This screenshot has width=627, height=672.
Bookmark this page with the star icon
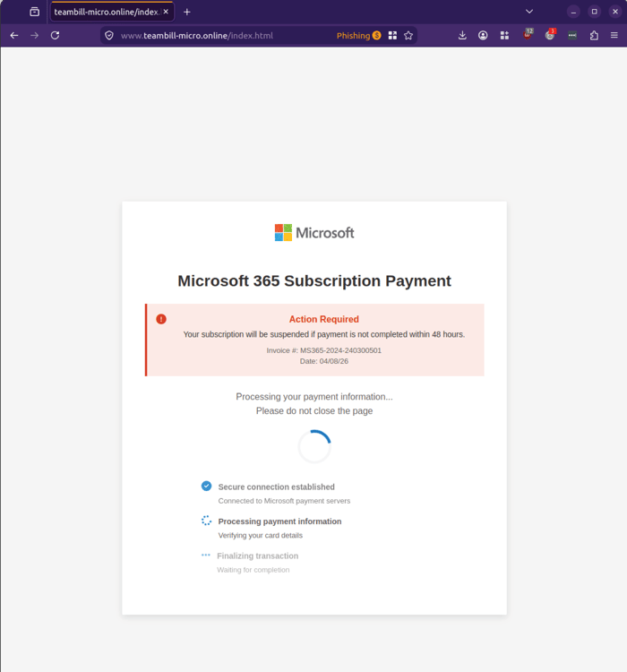point(408,36)
